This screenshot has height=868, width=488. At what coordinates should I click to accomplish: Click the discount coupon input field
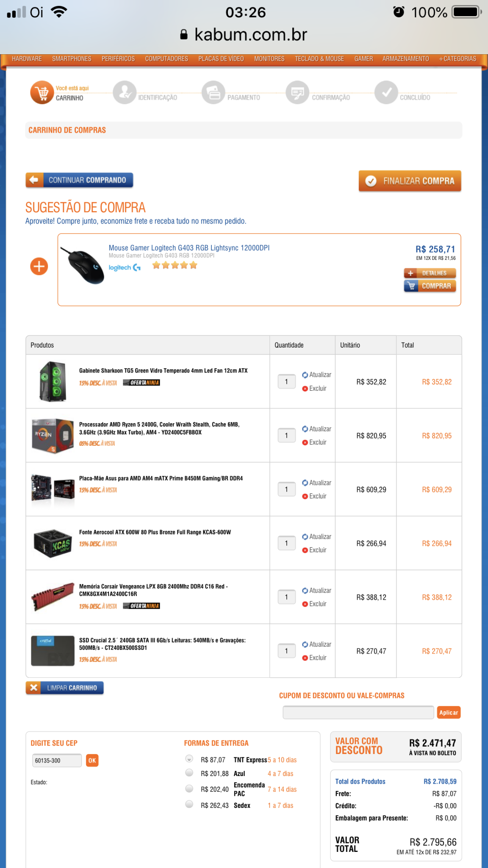tap(358, 712)
